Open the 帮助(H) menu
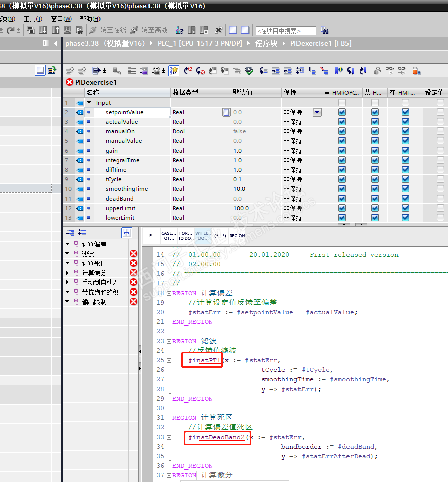 (x=90, y=19)
